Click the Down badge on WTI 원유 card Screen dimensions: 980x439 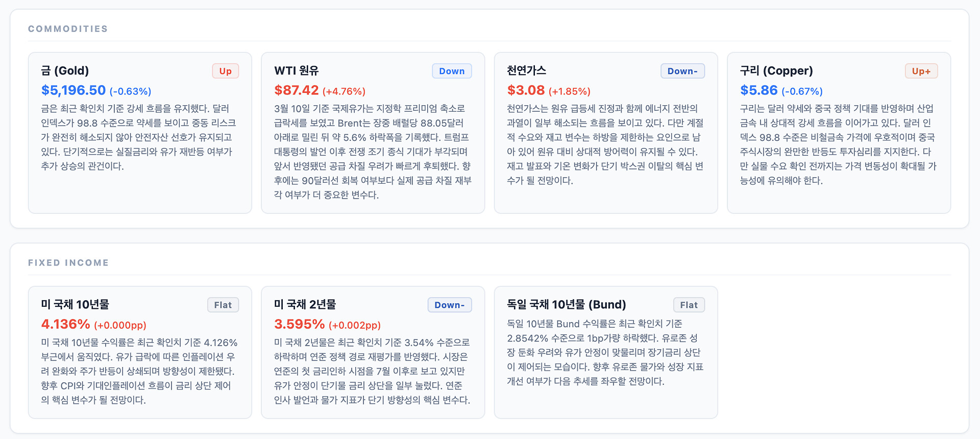click(x=452, y=71)
